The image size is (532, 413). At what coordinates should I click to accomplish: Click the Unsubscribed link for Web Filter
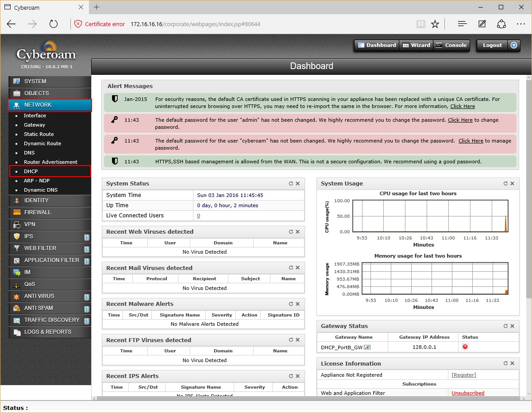[468, 393]
